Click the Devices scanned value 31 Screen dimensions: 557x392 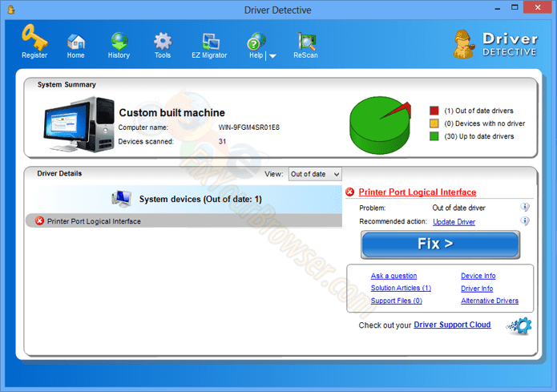click(222, 141)
